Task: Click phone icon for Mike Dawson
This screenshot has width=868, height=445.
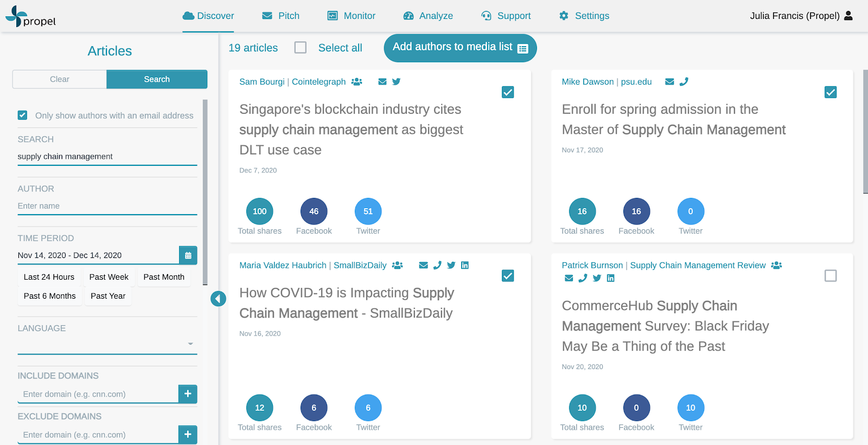Action: [684, 82]
